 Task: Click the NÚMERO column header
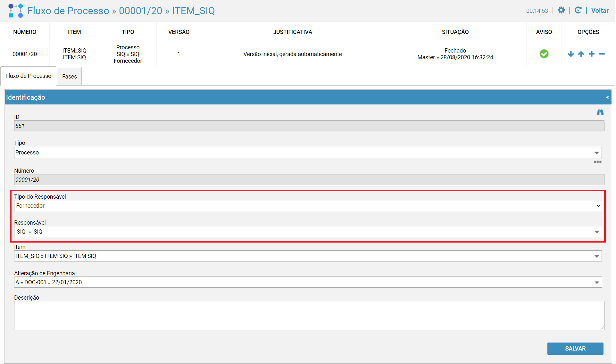25,32
